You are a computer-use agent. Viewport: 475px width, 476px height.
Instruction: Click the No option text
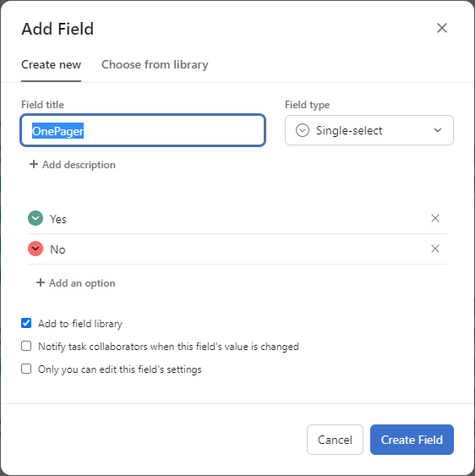57,249
